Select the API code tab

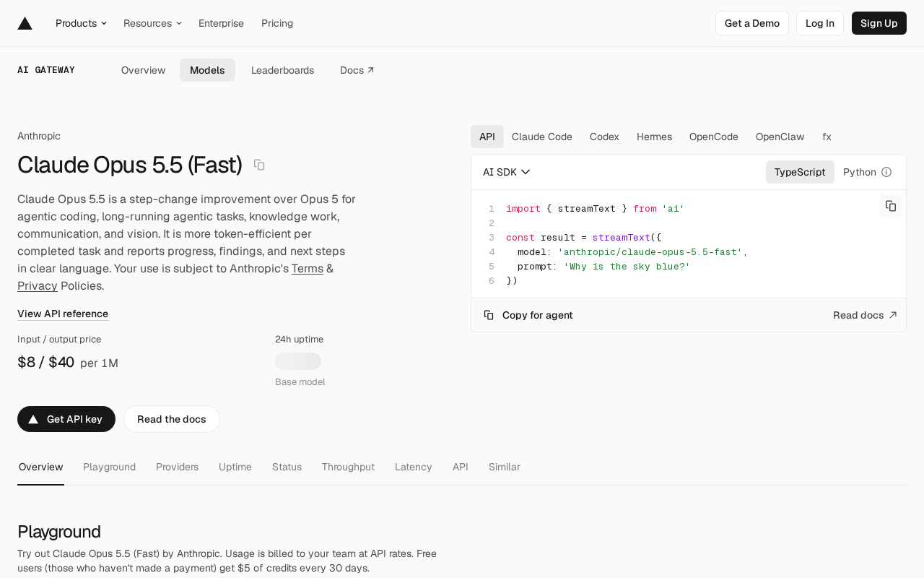pos(487,137)
